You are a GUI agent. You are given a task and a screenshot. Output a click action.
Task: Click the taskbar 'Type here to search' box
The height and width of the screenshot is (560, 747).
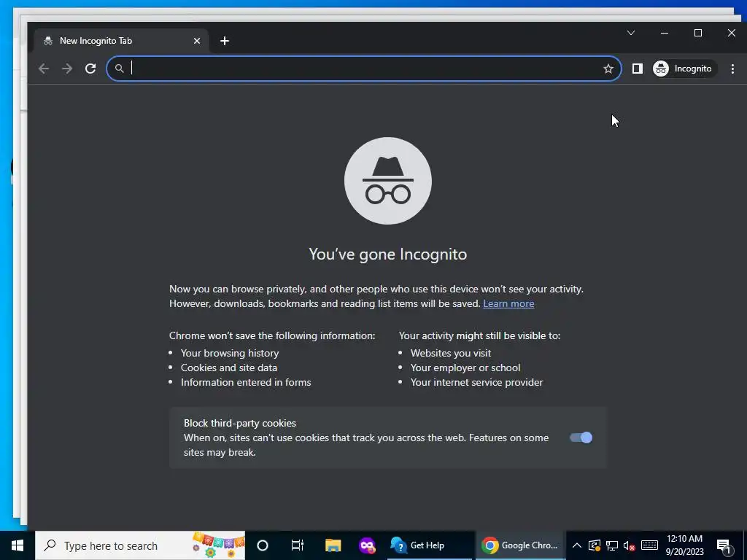pyautogui.click(x=140, y=545)
